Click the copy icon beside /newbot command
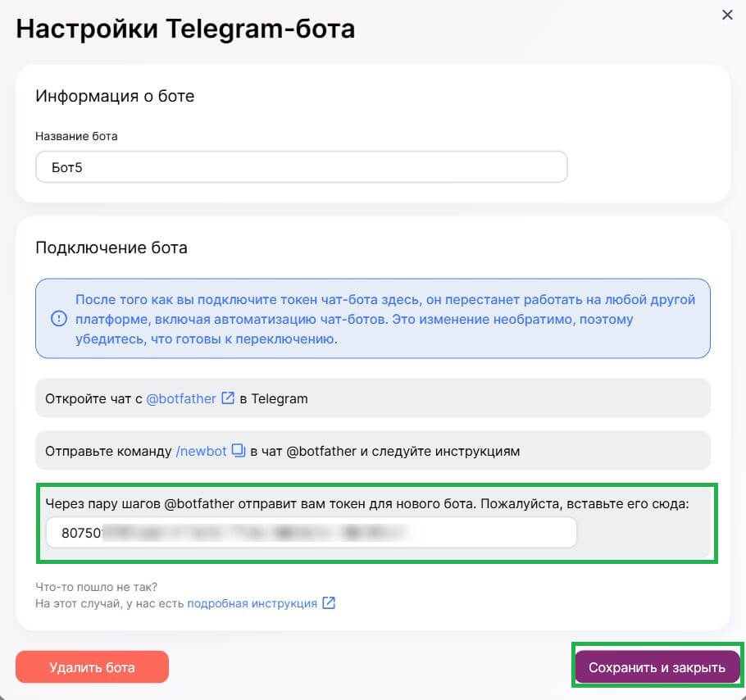Viewport: 746px width, 700px height. point(238,450)
